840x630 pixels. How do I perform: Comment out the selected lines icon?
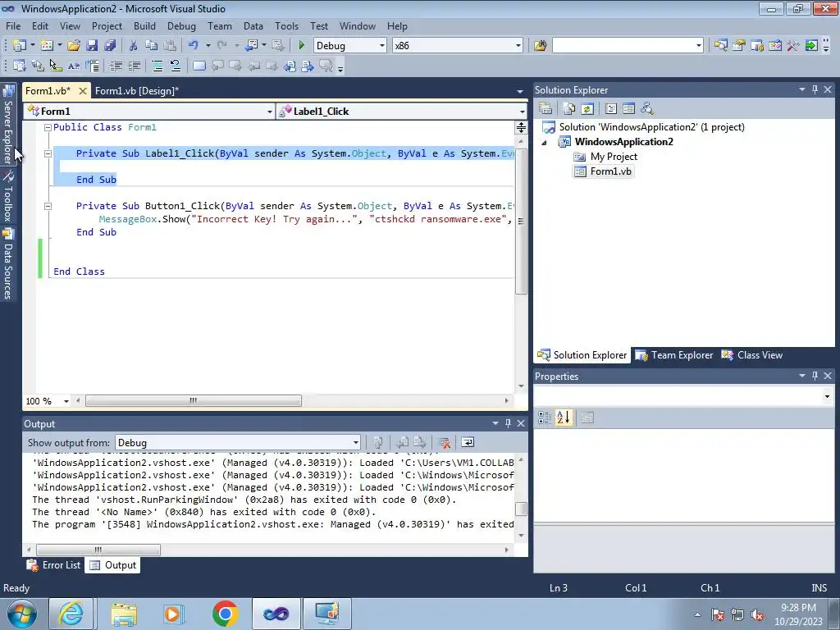point(157,66)
